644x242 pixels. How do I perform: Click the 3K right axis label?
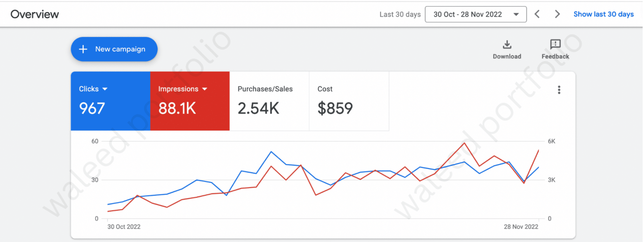[552, 180]
